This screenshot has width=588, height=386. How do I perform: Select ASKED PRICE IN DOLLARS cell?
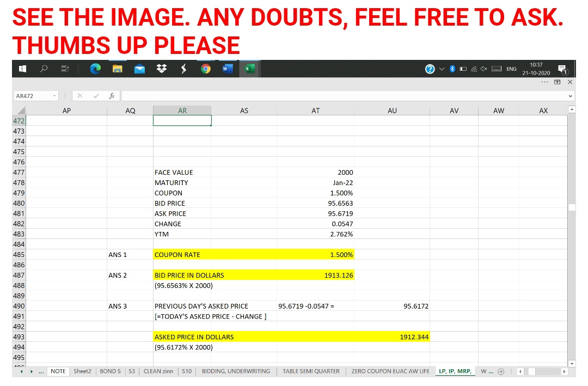[182, 337]
